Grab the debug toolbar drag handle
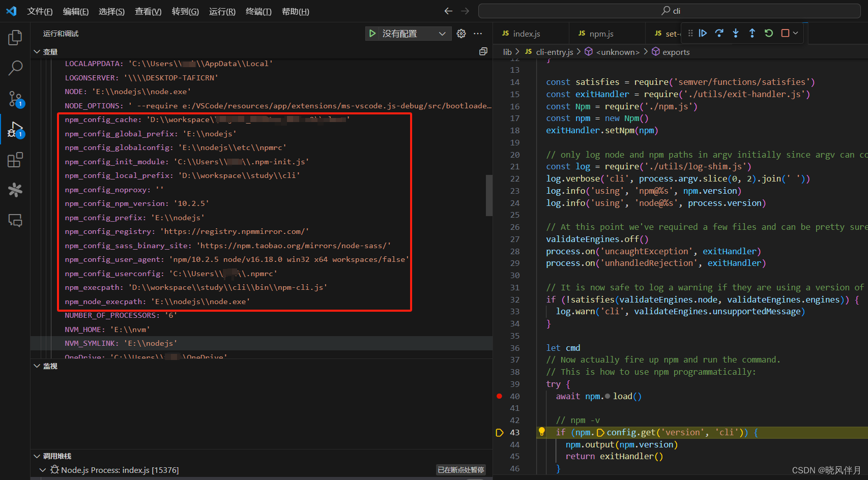 point(690,33)
